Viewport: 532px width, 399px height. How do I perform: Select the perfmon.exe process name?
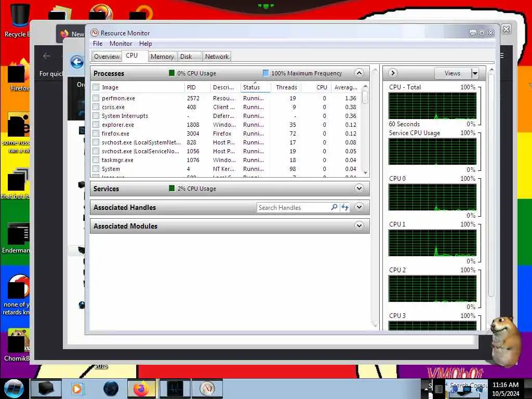pyautogui.click(x=118, y=98)
